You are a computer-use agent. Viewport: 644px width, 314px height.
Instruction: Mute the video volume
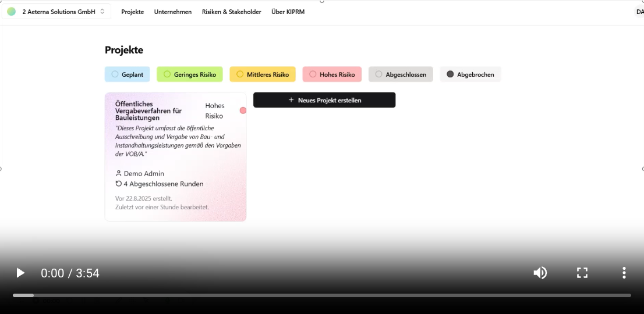coord(540,273)
